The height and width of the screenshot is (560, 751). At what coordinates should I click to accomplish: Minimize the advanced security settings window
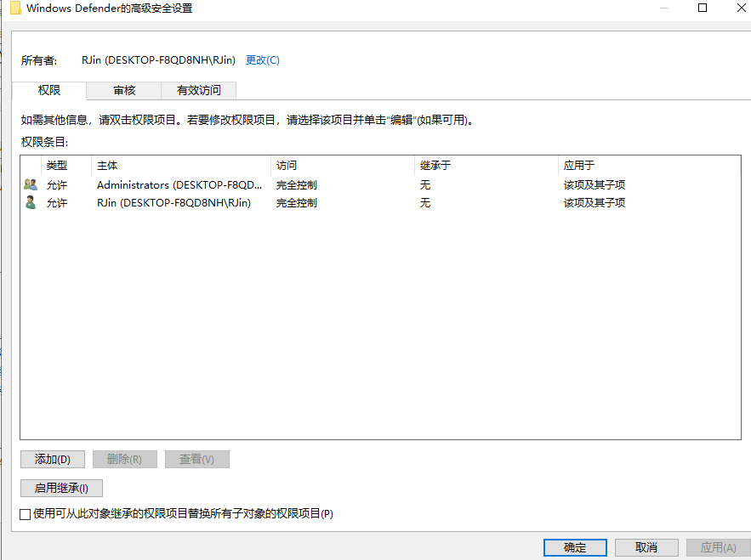click(x=664, y=8)
